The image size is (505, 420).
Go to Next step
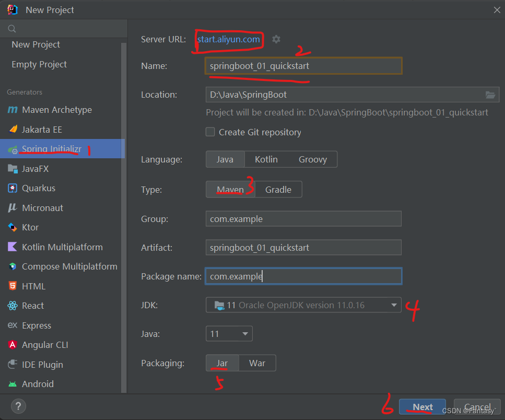pos(422,407)
